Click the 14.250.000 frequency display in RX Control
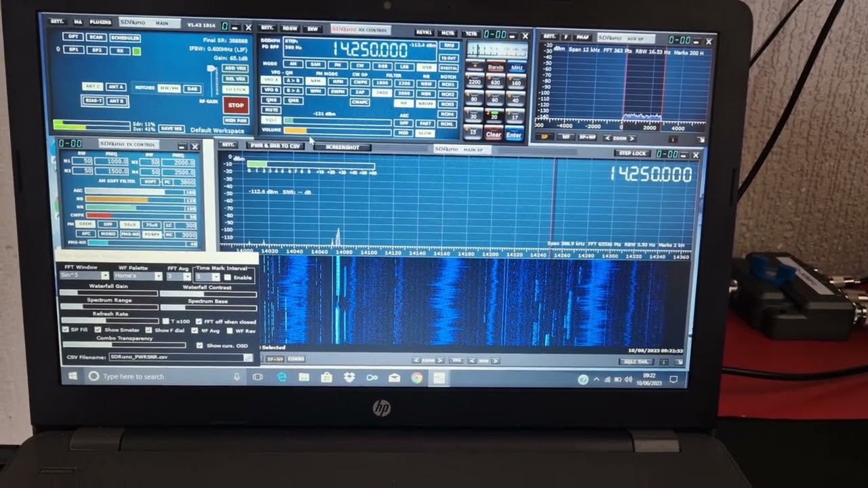The image size is (868, 488). tap(370, 48)
